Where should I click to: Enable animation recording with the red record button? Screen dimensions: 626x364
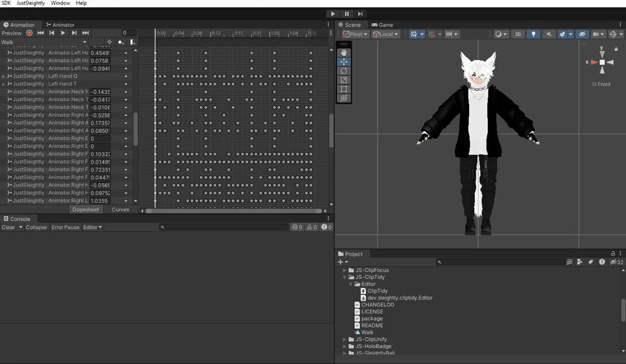29,33
